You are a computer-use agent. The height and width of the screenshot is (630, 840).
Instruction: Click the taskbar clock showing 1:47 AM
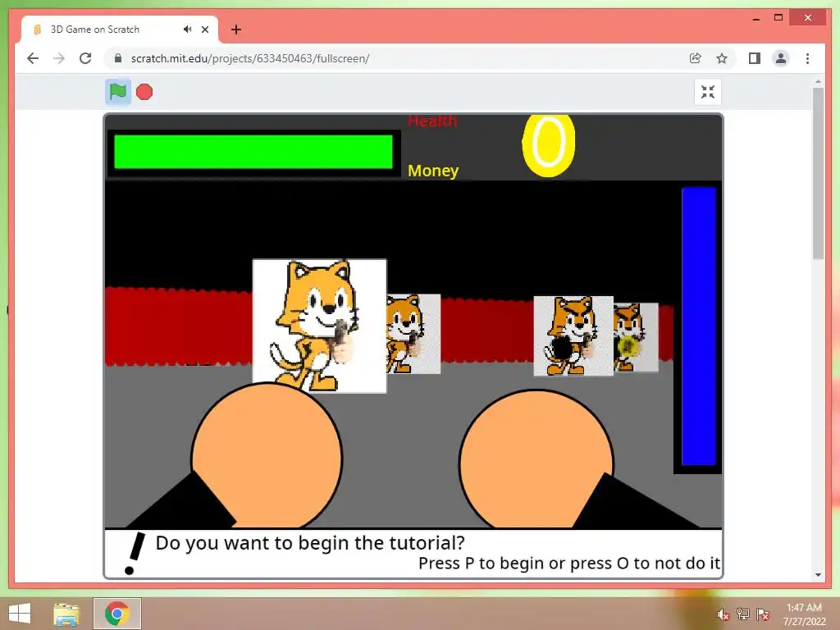[x=804, y=614]
